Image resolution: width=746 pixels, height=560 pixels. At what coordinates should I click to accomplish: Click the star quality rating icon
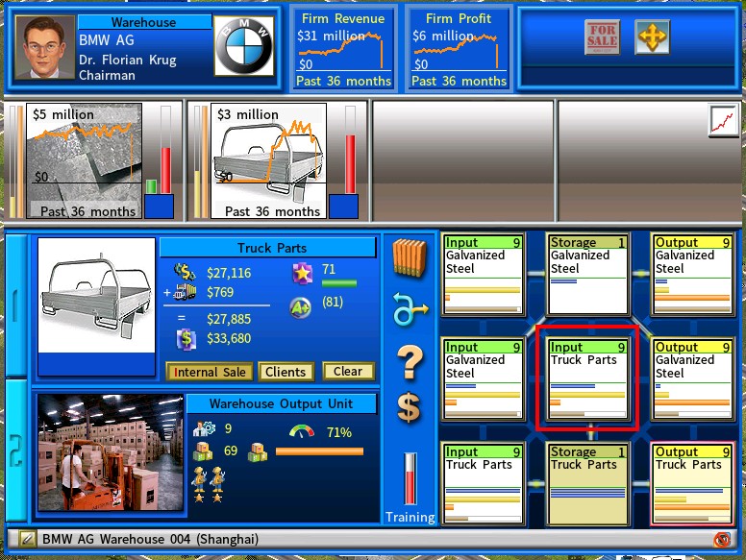tap(302, 274)
